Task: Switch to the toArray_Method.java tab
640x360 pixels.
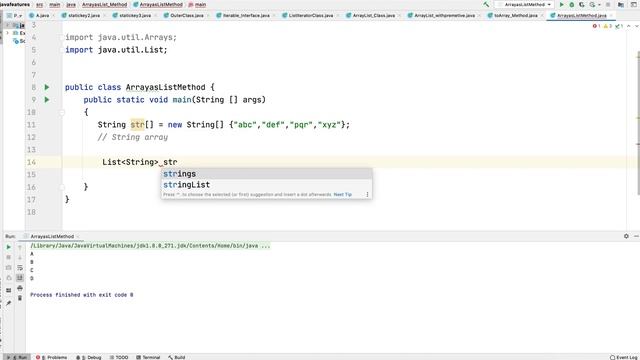Action: click(516, 16)
